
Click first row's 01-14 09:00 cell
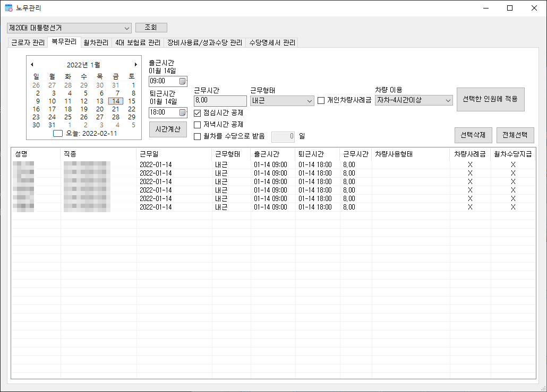[x=270, y=165]
